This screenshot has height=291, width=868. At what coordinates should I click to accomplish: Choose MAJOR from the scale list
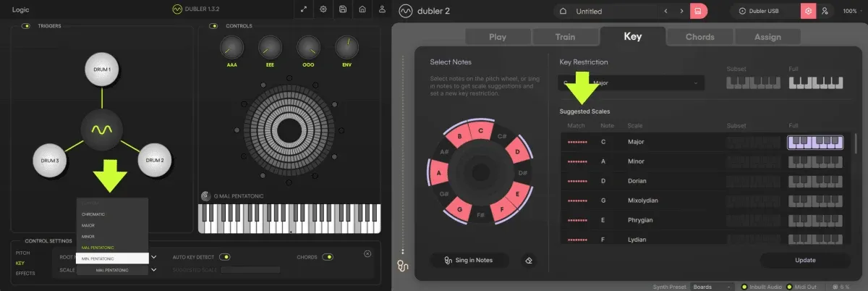[112, 225]
